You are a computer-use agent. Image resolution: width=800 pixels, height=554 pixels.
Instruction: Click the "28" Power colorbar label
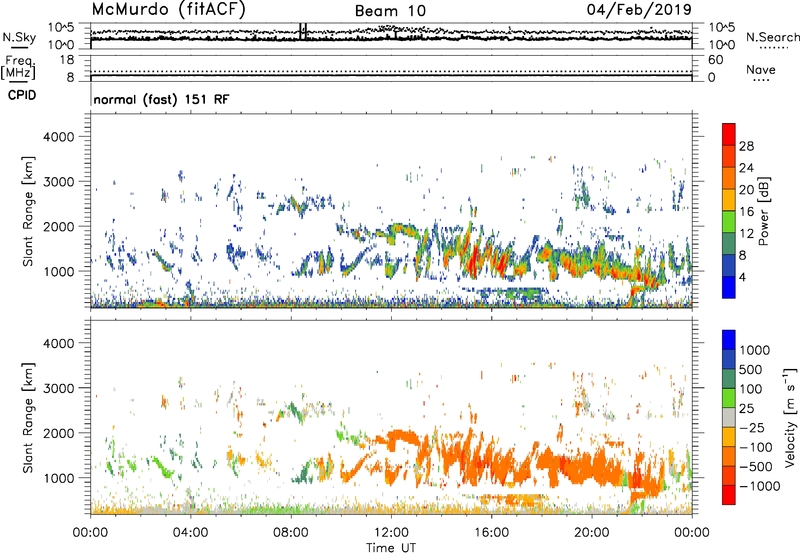click(x=746, y=146)
